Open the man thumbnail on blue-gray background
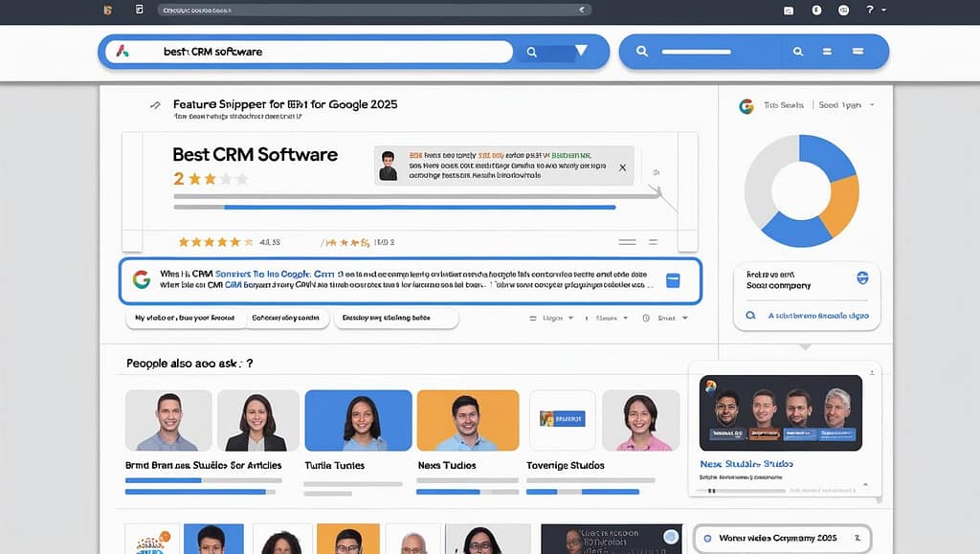The image size is (980, 554). 168,420
